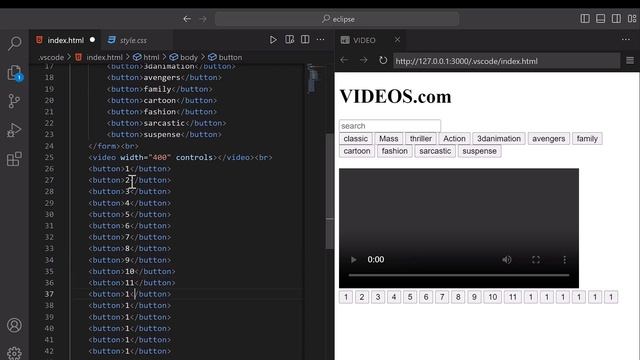The height and width of the screenshot is (360, 640).
Task: Open the Accounts menu icon
Action: 14,325
